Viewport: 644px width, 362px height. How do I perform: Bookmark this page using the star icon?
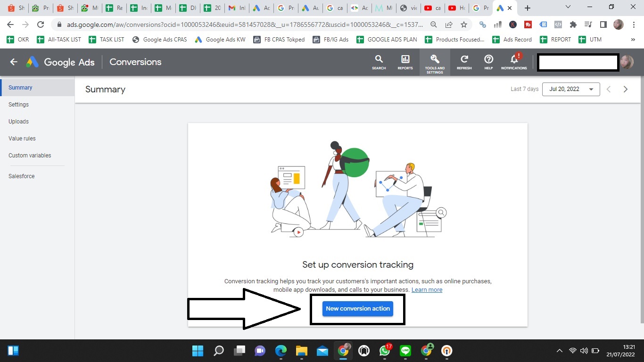464,24
